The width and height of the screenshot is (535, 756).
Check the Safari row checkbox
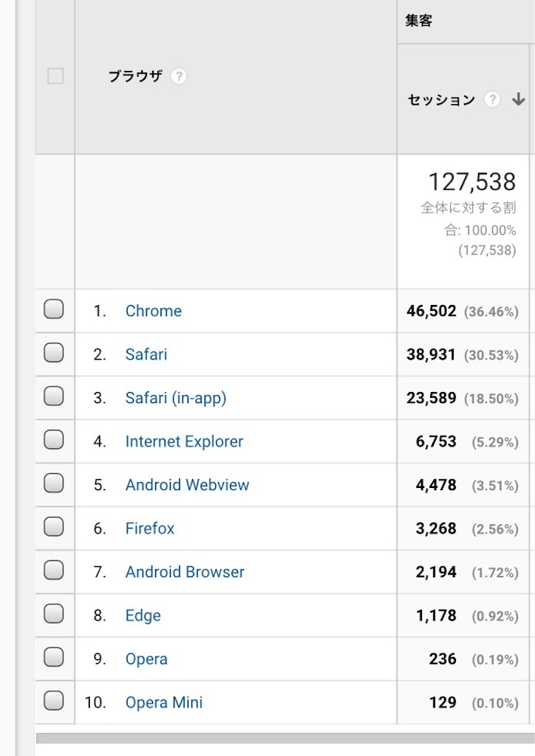[53, 353]
